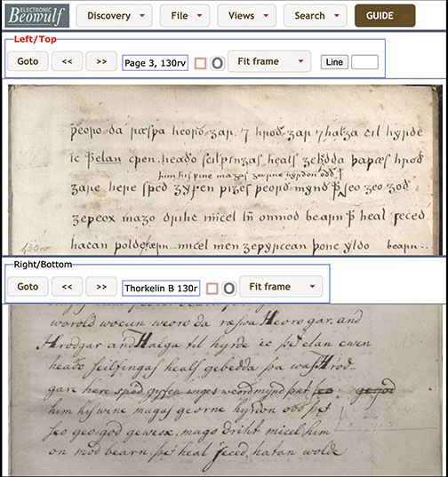Go to next page in Left/Top panel
The width and height of the screenshot is (448, 477).
pyautogui.click(x=101, y=61)
